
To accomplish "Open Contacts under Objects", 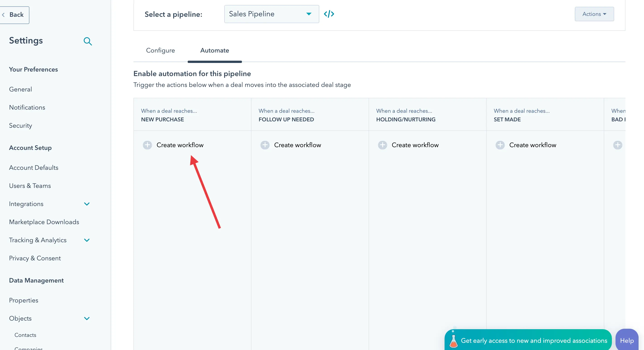I will (x=25, y=335).
